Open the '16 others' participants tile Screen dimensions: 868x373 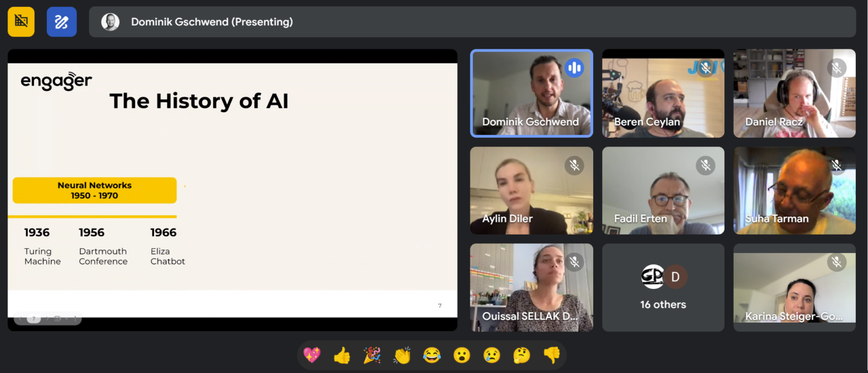(663, 287)
